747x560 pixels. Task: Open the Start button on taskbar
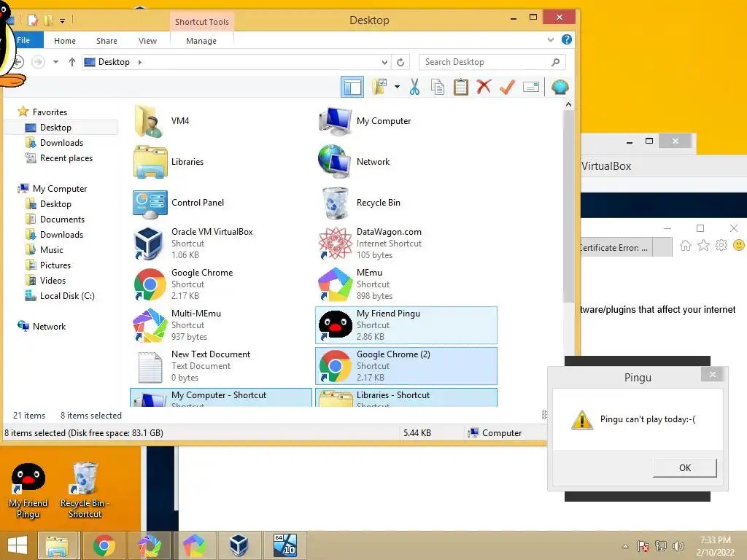pos(18,545)
